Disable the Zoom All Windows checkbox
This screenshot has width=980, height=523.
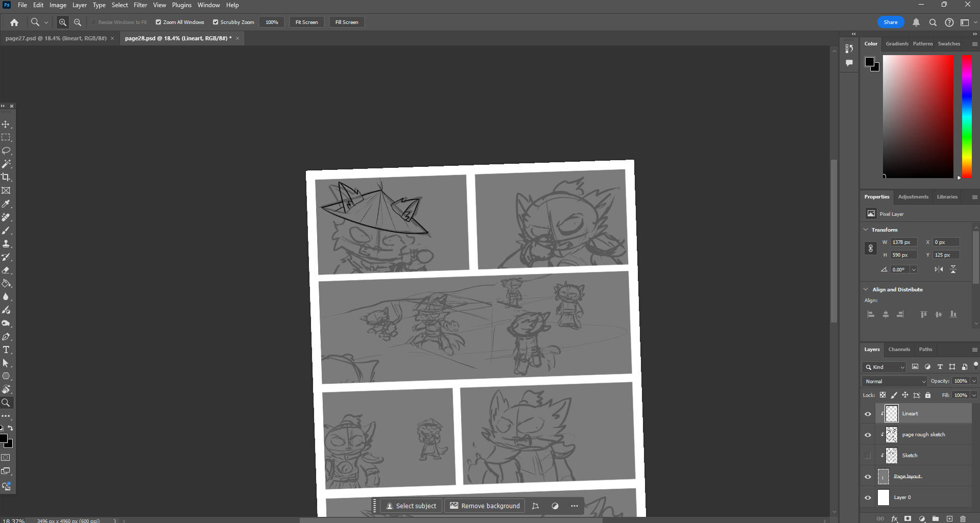pyautogui.click(x=158, y=22)
